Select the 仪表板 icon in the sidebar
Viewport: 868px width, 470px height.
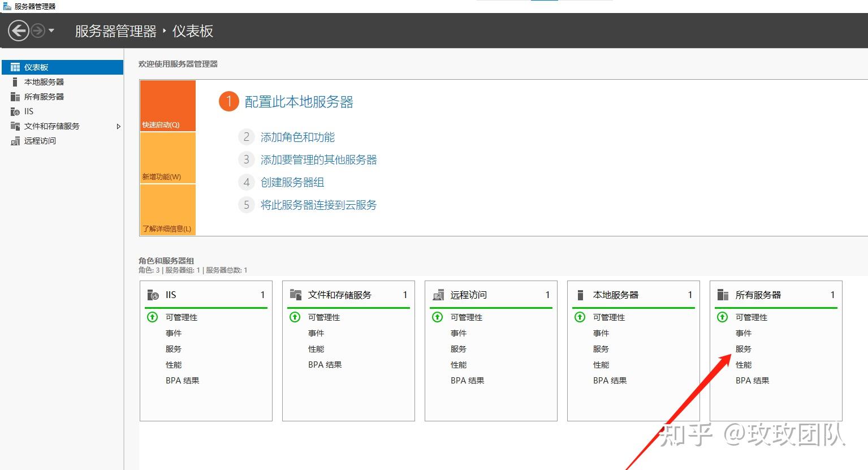point(15,67)
